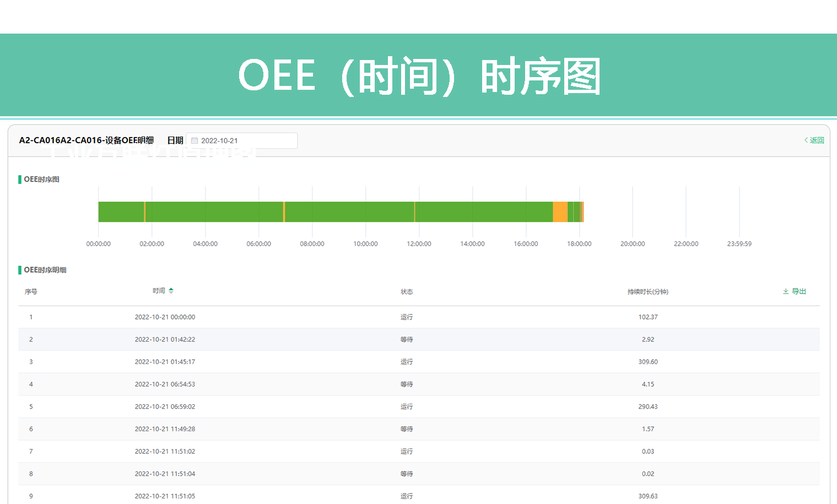Open the date dropdown showing 2022-10-21
Image resolution: width=837 pixels, height=504 pixels.
[x=242, y=140]
